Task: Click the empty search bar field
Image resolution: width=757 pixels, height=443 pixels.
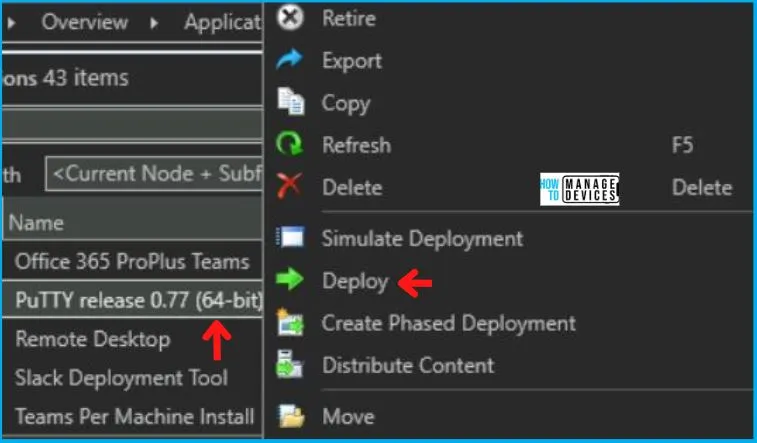Action: 132,125
